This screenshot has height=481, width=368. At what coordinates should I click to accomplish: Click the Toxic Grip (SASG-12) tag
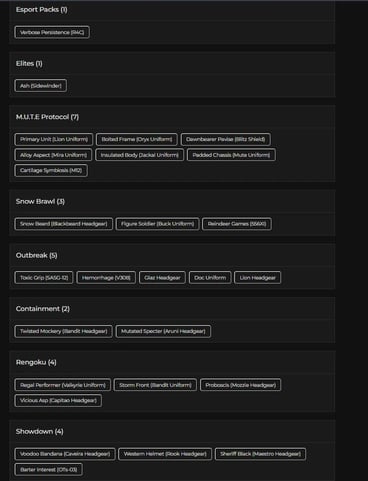click(x=44, y=278)
